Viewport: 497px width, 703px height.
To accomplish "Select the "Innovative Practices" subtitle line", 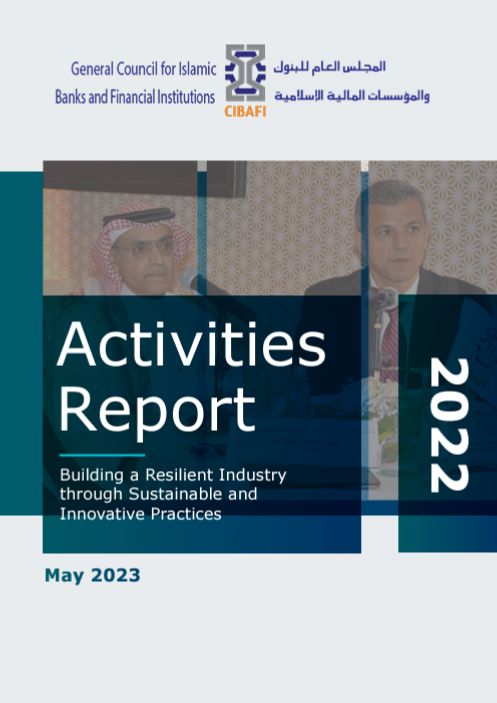I will coord(141,514).
